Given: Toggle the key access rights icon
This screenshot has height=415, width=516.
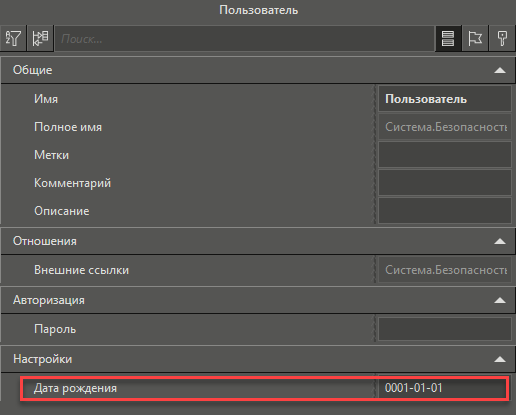Looking at the screenshot, I should click(502, 38).
